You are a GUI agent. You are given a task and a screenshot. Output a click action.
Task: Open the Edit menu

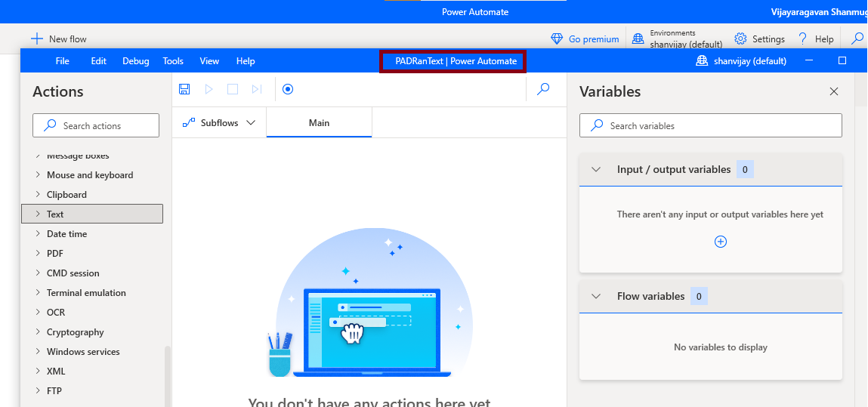(x=98, y=61)
